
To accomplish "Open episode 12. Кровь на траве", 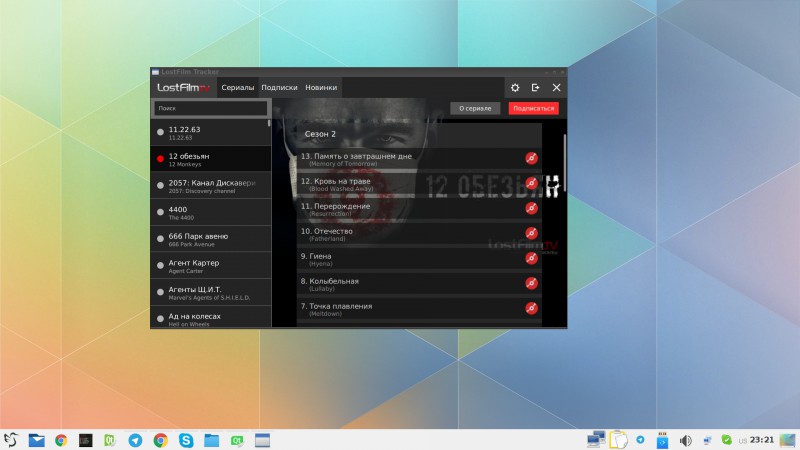I will tap(419, 184).
